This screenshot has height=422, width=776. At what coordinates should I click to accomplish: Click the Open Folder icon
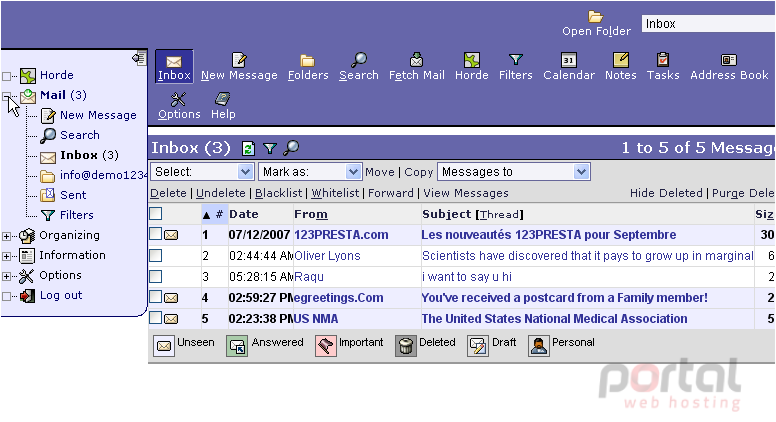[595, 17]
